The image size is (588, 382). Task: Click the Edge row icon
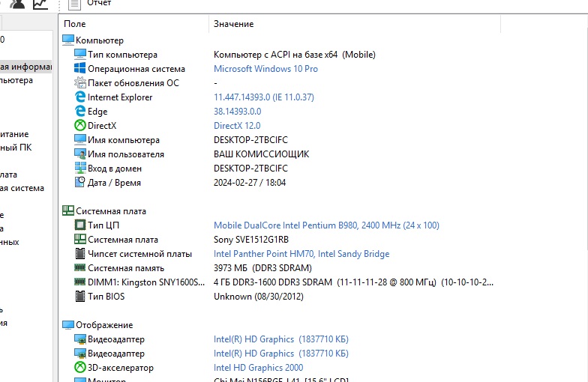click(x=79, y=111)
